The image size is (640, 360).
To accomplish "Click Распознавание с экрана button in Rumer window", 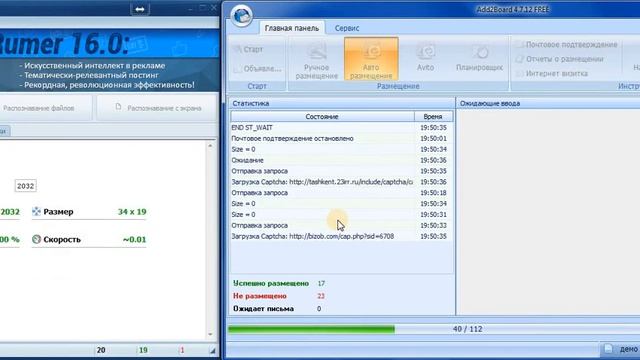I will click(158, 108).
